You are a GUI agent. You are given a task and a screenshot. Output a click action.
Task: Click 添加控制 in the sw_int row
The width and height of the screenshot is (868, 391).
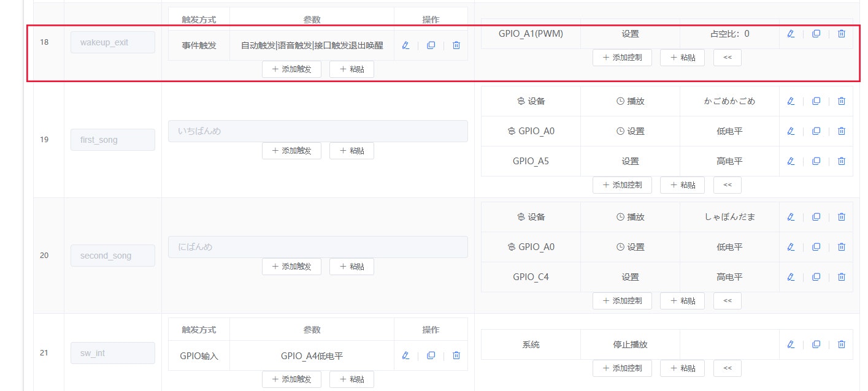point(622,368)
